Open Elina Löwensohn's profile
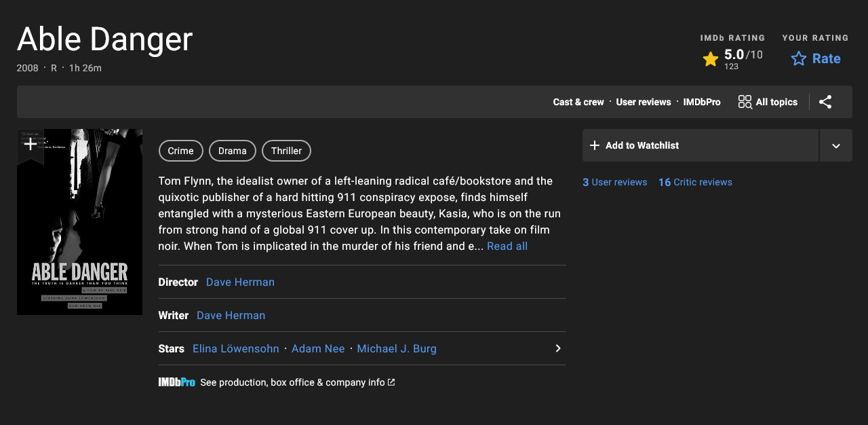868x425 pixels. [x=236, y=348]
